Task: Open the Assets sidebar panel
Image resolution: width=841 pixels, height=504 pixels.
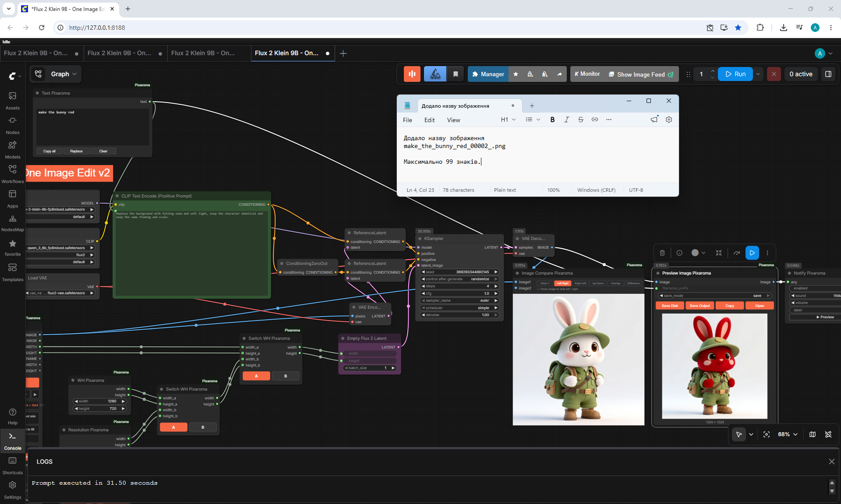Action: (x=13, y=101)
